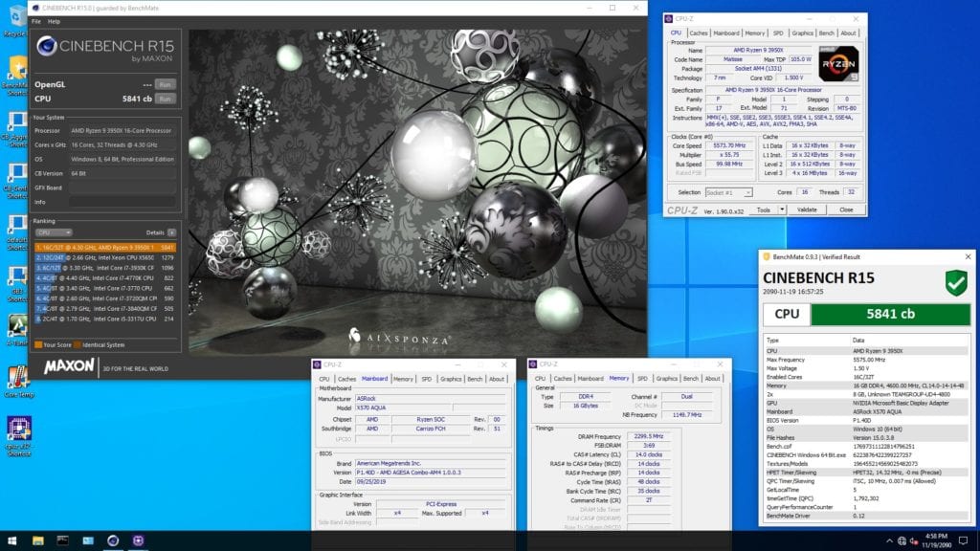Open the Bench tab in the DDR4 timings CPU-Z window
The height and width of the screenshot is (551, 980).
point(691,379)
